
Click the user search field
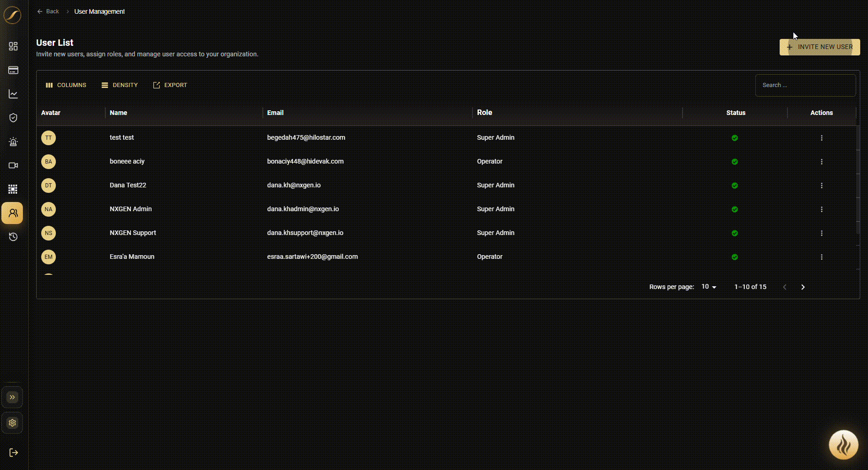pos(805,85)
